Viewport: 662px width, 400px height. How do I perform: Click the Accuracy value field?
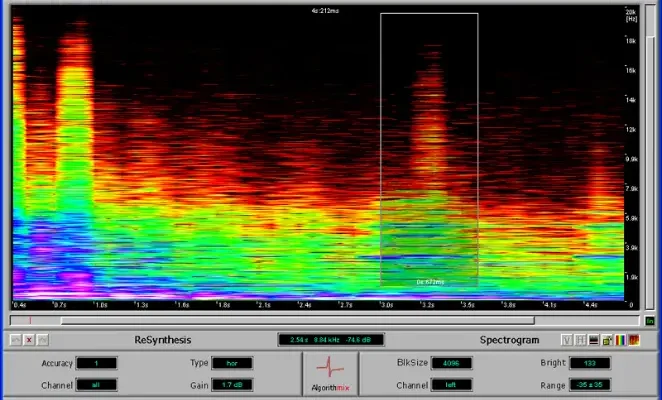click(x=96, y=362)
